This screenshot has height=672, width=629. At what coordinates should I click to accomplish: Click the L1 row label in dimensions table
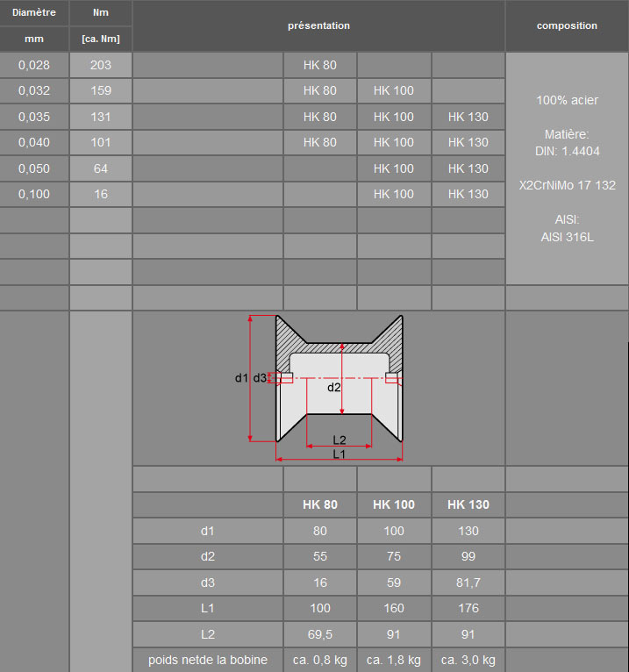(x=207, y=608)
